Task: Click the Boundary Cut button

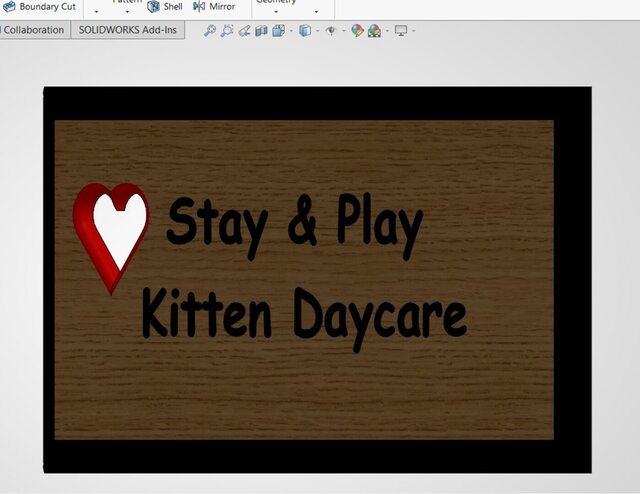Action: click(39, 6)
